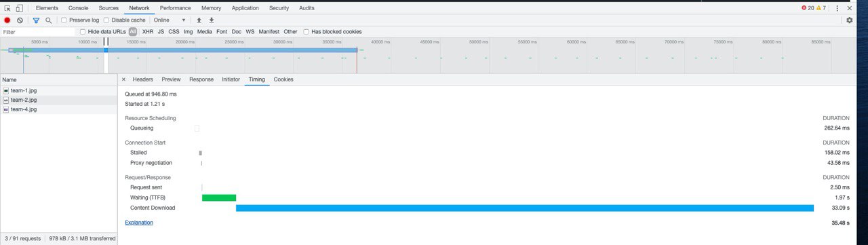868x245 pixels.
Task: Filter requests by Manifest
Action: pos(269,32)
